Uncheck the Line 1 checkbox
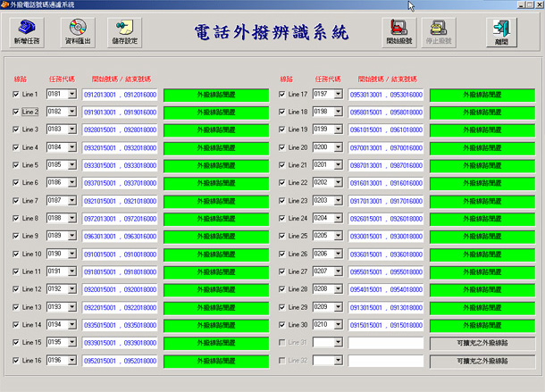 point(16,94)
